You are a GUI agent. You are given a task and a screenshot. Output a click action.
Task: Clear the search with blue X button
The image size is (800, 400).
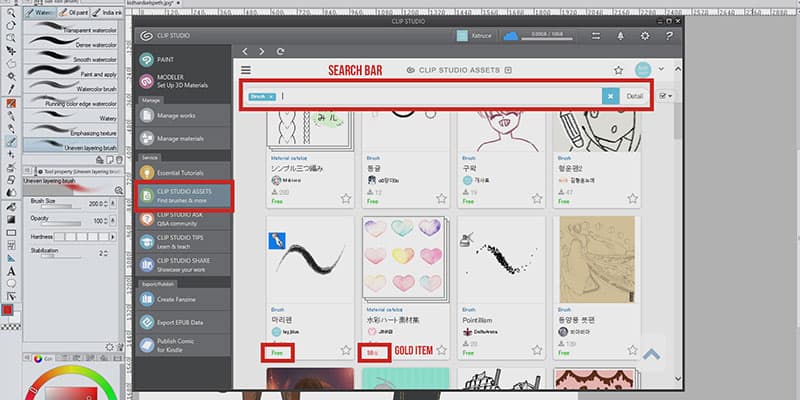[610, 96]
